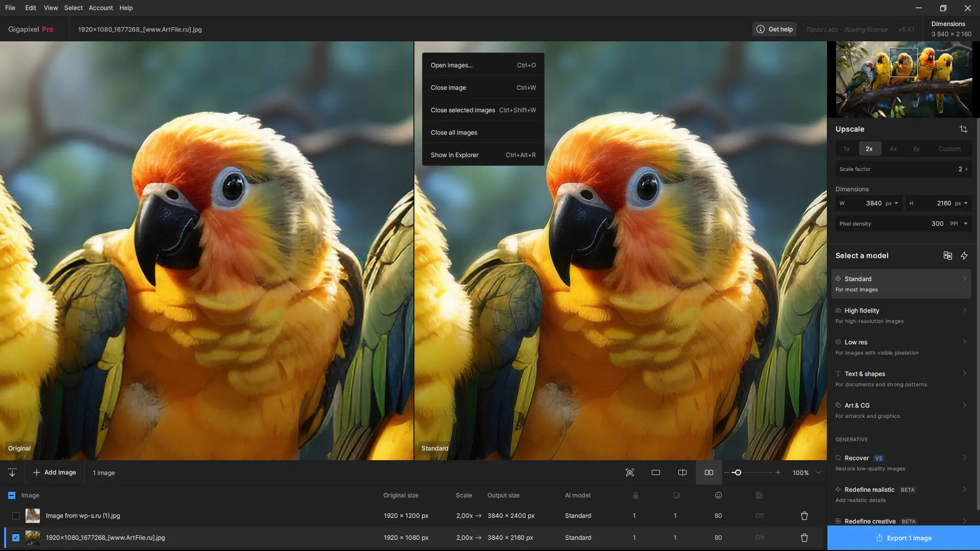Open the Pixel density PPI unit dropdown
The width and height of the screenshot is (980, 551).
[x=965, y=223]
